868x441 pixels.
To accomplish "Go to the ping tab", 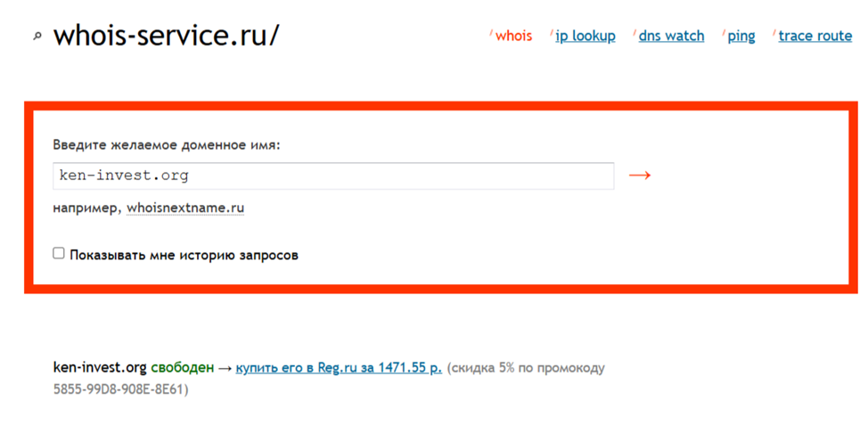I will pyautogui.click(x=741, y=36).
